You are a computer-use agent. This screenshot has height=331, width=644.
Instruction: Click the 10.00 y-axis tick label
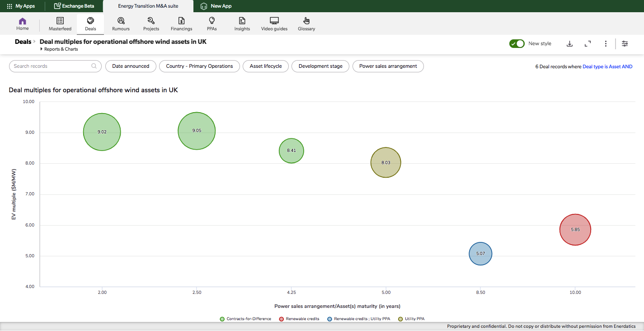click(x=28, y=102)
